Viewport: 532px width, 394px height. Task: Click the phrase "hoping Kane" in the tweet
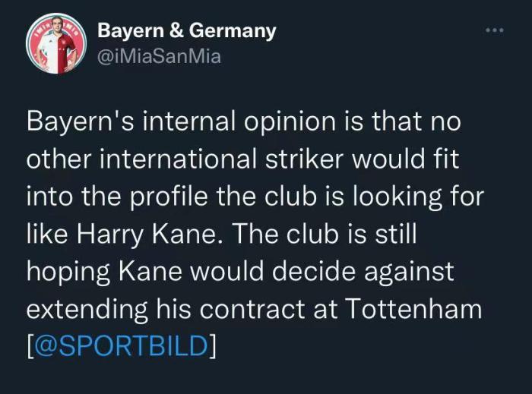[101, 270]
